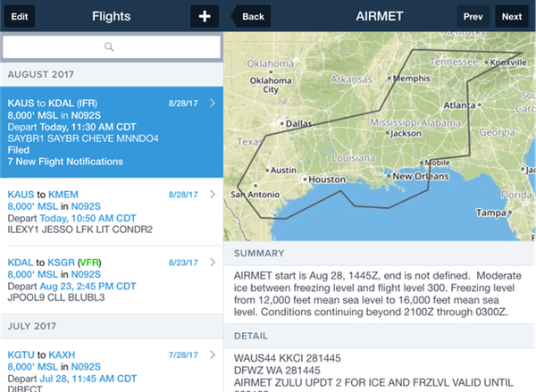Advance to the Next AIRMET
The image size is (536, 392).
tap(512, 16)
